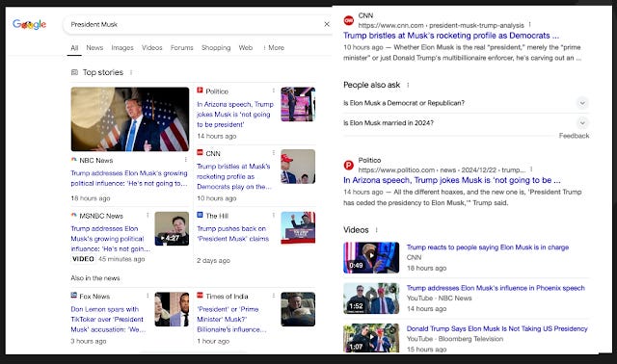Open Times of India ''President' or 'Prime Minister' Musk?'
Image resolution: width=617 pixels, height=364 pixels.
(231, 319)
